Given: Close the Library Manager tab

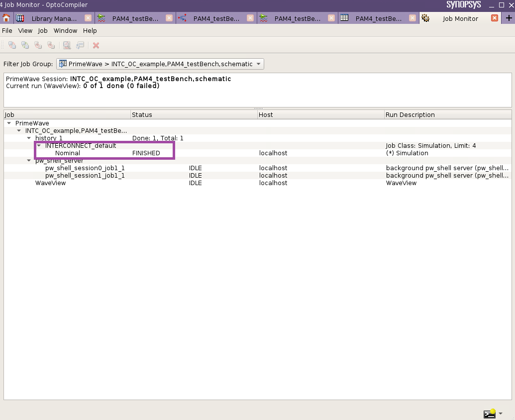Looking at the screenshot, I should 88,18.
